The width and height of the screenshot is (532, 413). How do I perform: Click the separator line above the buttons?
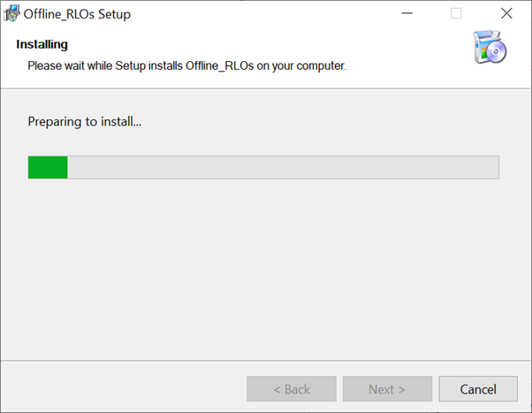(265, 360)
